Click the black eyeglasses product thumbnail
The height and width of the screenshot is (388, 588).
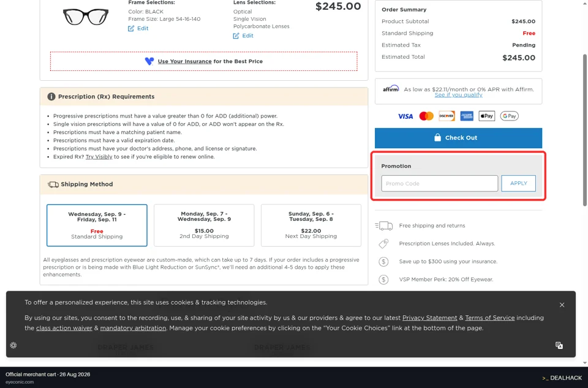coord(86,17)
